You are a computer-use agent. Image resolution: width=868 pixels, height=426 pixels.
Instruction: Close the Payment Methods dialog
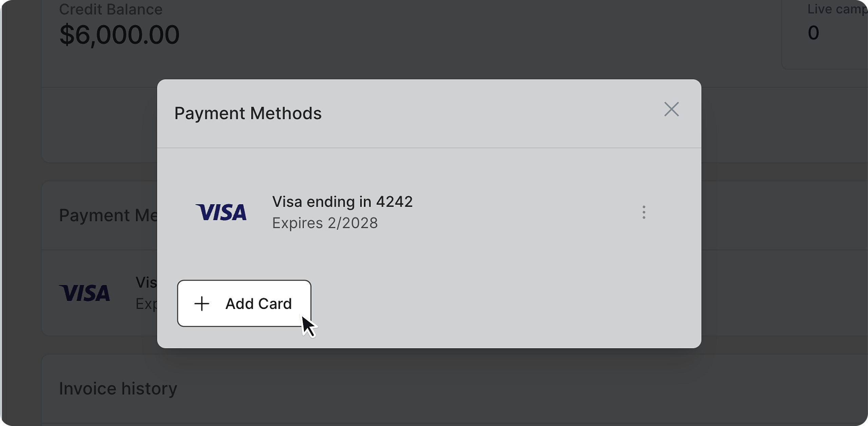coord(671,109)
